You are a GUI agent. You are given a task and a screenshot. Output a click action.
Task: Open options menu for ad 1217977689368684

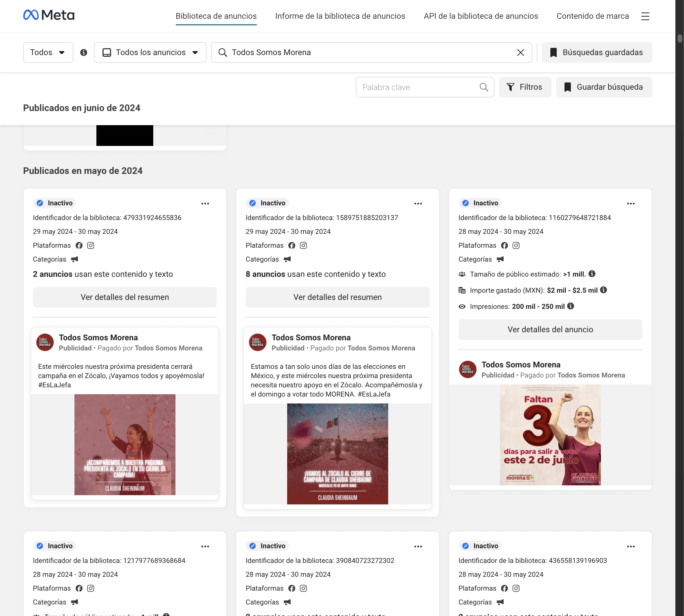(x=205, y=546)
